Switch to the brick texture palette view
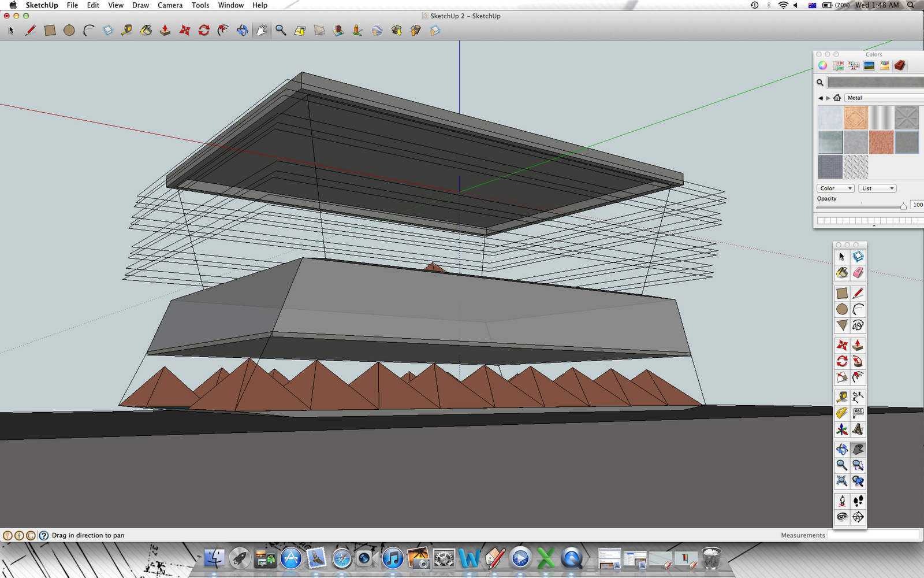The height and width of the screenshot is (578, 924). (x=899, y=65)
